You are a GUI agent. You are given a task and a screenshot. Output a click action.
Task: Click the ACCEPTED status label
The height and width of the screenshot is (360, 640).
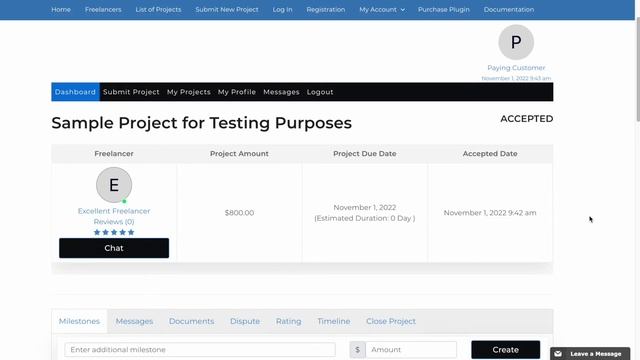coord(527,119)
